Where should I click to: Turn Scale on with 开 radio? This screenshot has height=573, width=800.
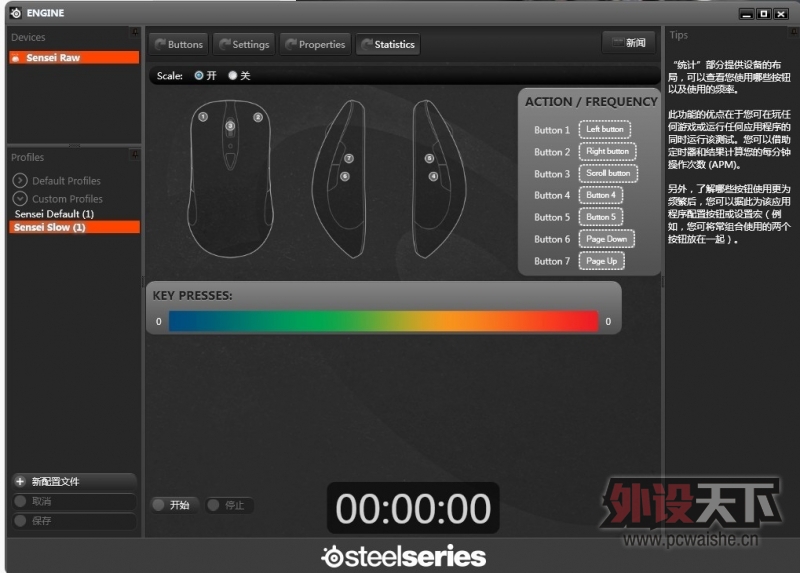(x=198, y=76)
